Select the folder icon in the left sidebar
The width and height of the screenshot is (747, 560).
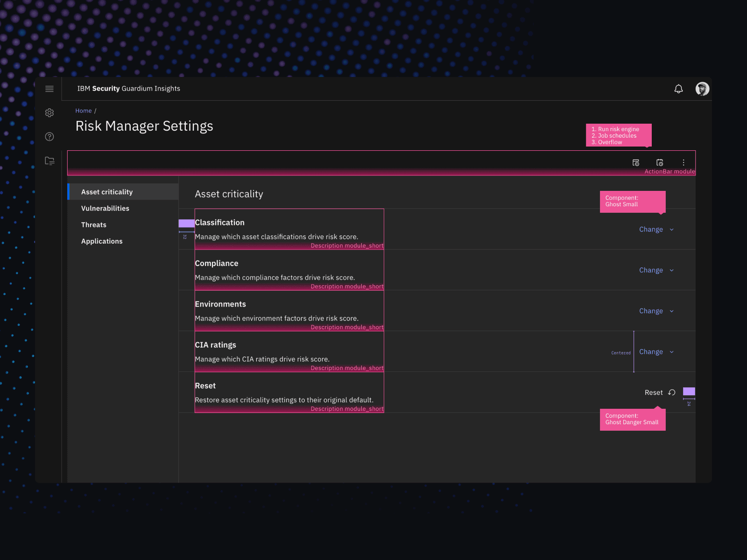click(49, 161)
